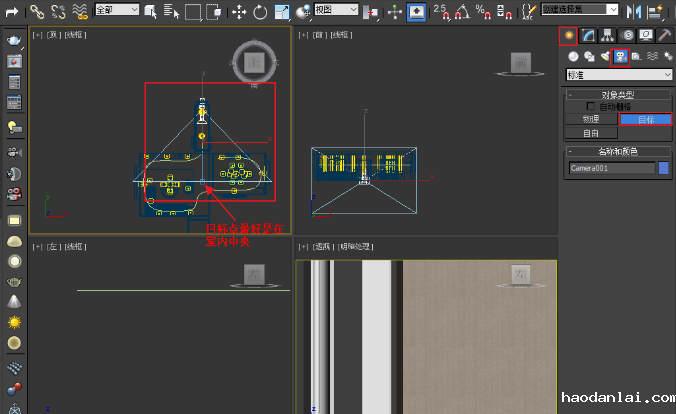
Task: Open the 明暗处理 shading menu in perspective viewport
Action: (356, 247)
